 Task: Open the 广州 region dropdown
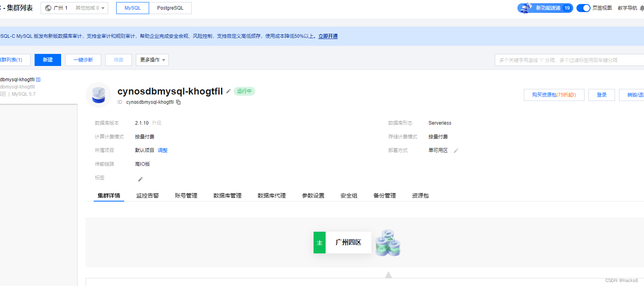[x=74, y=8]
